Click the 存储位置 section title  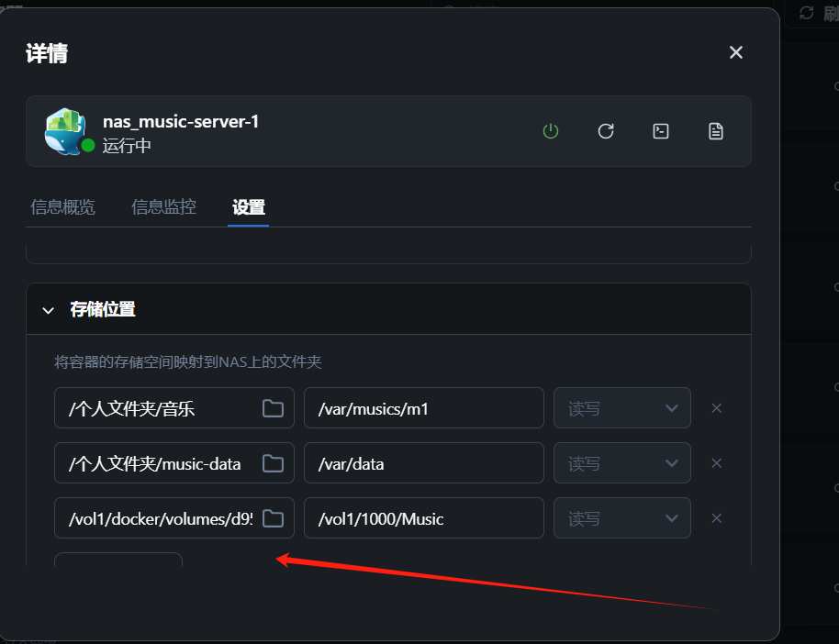pyautogui.click(x=103, y=309)
